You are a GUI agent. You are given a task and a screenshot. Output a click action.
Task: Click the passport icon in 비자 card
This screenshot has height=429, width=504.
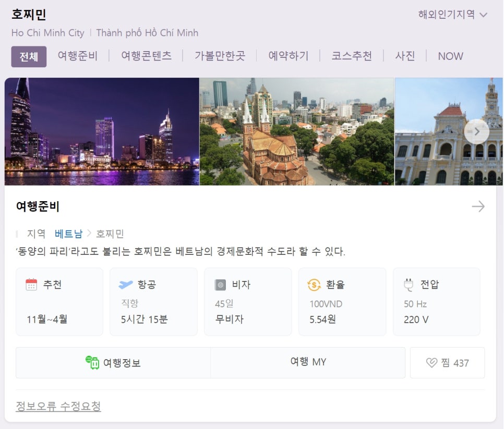pyautogui.click(x=220, y=285)
